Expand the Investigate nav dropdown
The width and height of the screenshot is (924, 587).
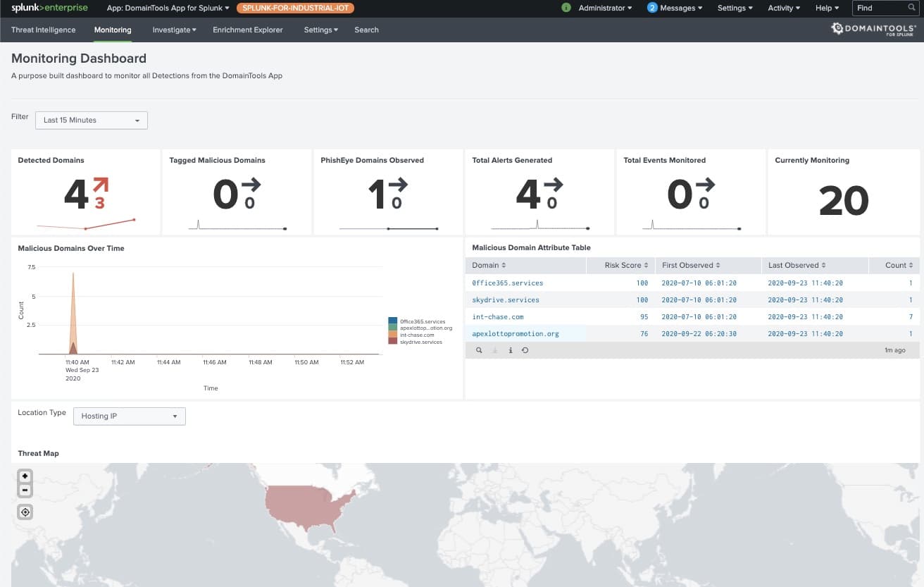174,30
